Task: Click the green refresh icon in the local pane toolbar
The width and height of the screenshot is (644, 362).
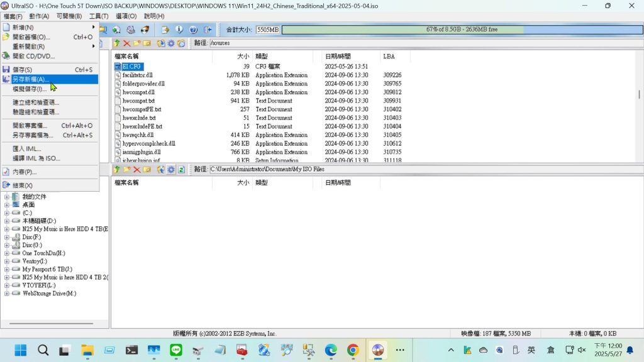Action: [x=181, y=170]
